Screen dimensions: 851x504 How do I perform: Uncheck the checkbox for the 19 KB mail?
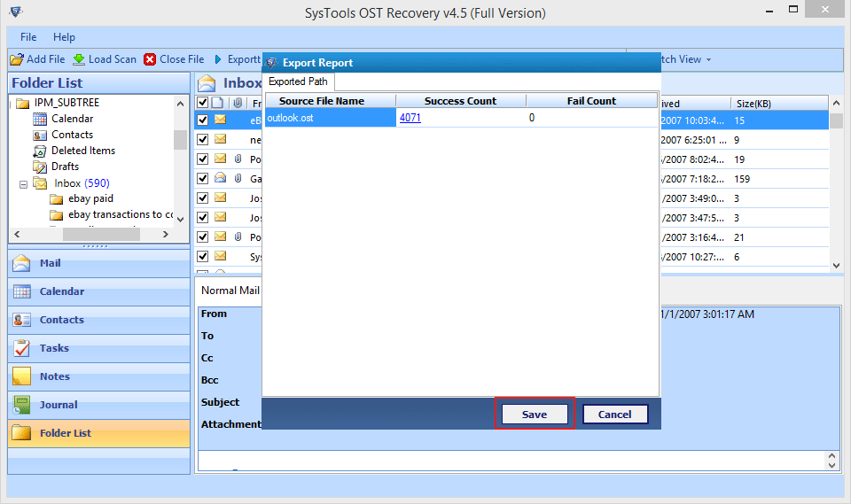tap(202, 159)
